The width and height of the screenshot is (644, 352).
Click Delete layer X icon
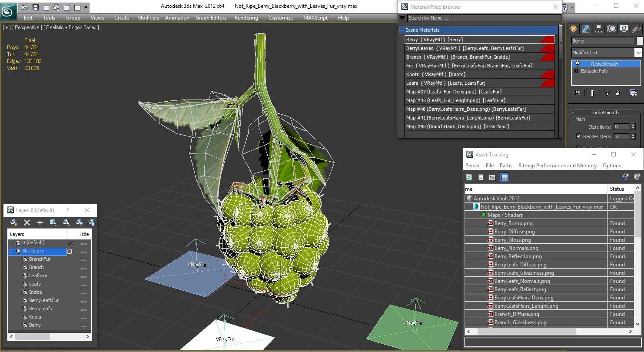27,222
